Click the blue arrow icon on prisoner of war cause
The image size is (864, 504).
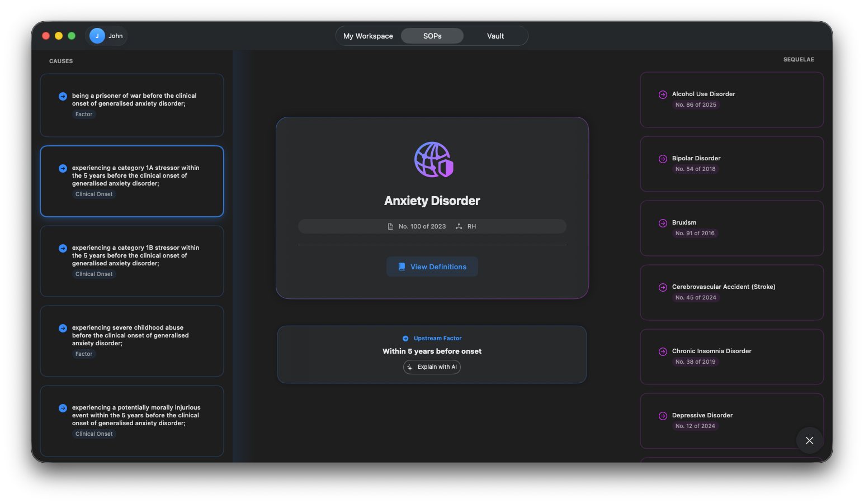[63, 96]
